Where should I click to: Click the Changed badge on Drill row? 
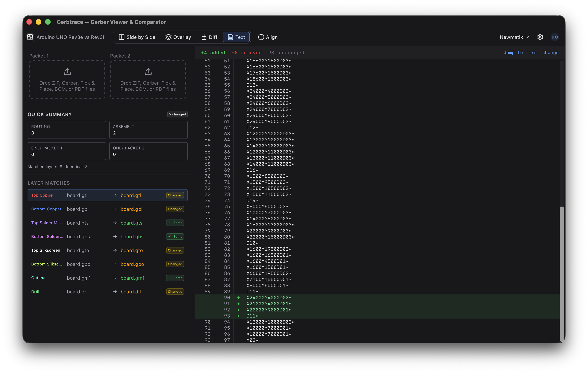(175, 292)
